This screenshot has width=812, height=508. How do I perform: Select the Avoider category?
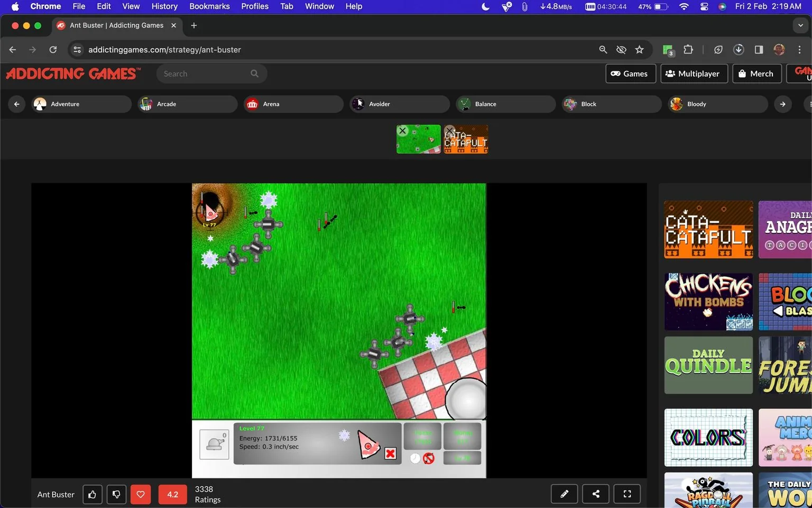point(400,104)
